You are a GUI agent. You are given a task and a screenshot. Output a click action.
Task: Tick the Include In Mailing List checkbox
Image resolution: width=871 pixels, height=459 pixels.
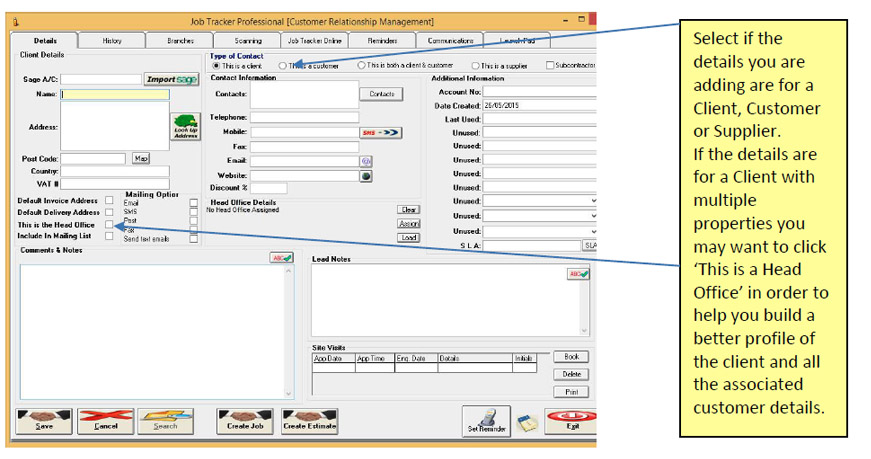[109, 236]
